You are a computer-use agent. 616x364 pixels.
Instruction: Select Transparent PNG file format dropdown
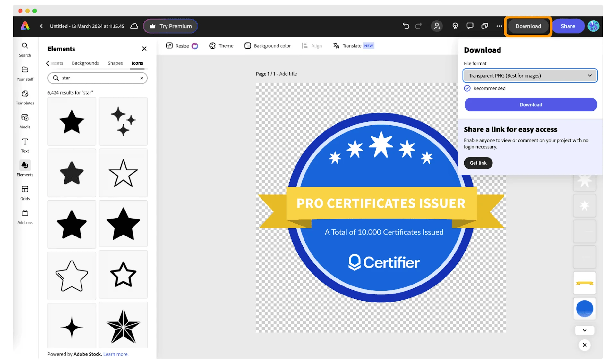530,75
